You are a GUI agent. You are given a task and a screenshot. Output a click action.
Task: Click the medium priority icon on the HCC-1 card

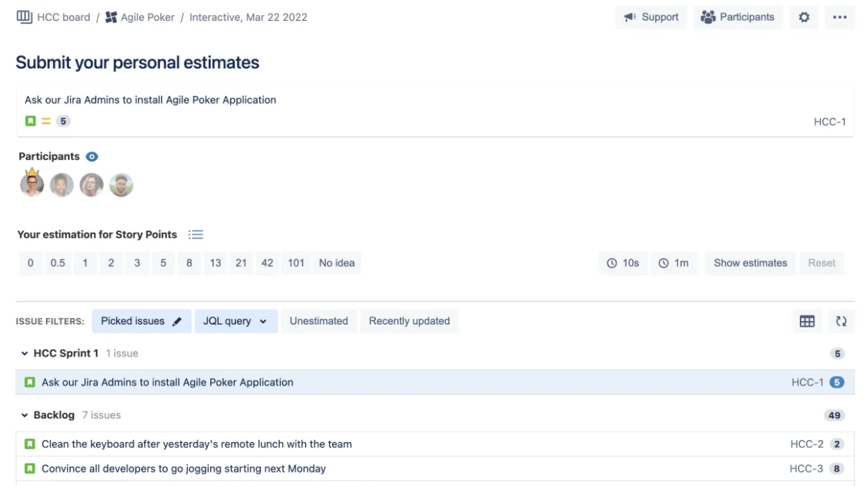point(46,121)
